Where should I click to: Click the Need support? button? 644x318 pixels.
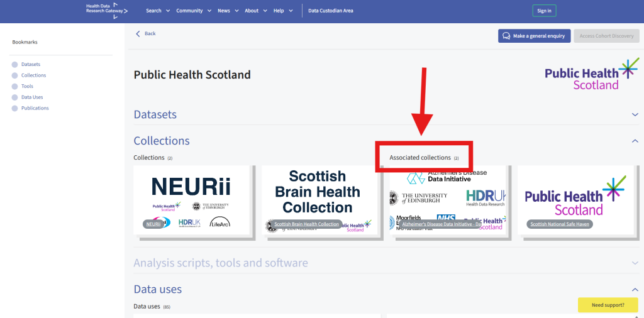click(608, 305)
